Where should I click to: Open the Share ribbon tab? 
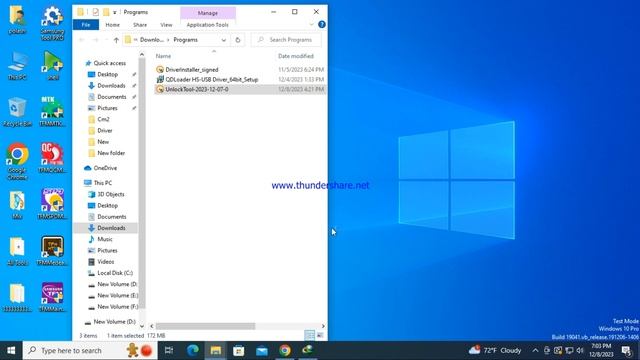pos(140,24)
